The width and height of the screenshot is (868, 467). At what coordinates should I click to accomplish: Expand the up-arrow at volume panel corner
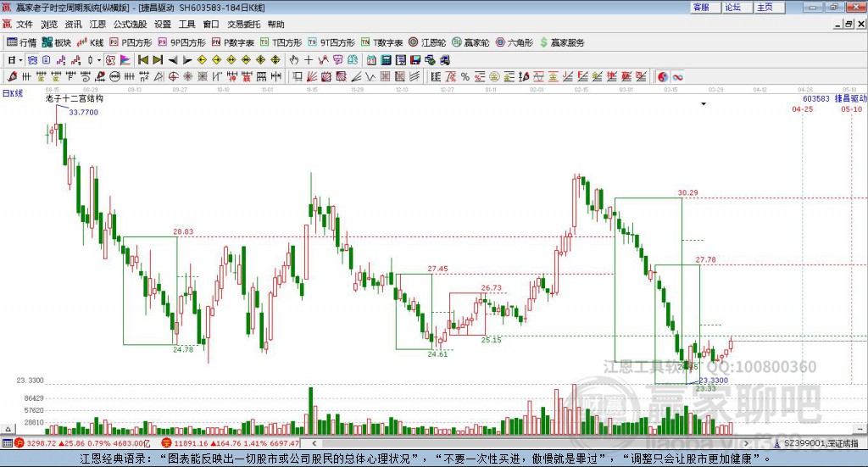pyautogui.click(x=8, y=429)
